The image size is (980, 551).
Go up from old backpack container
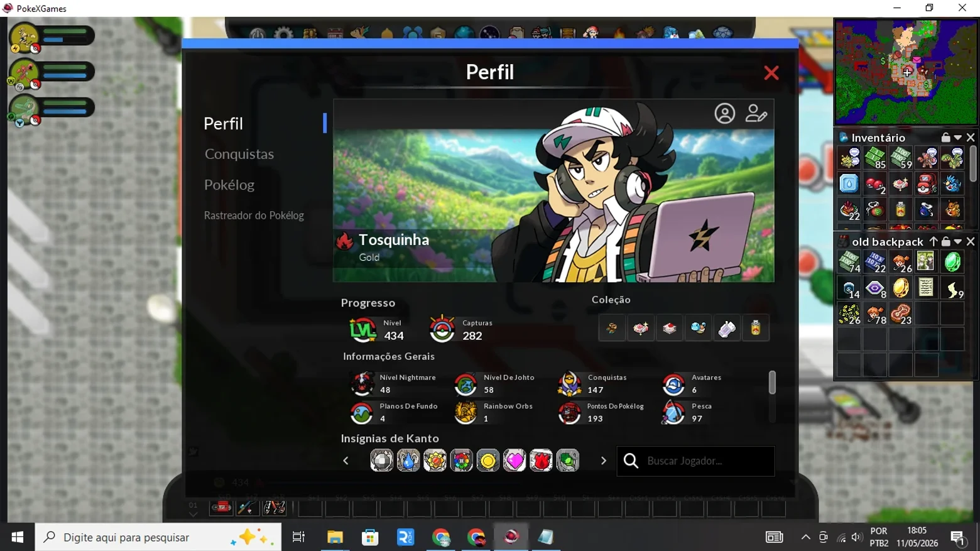tap(934, 242)
